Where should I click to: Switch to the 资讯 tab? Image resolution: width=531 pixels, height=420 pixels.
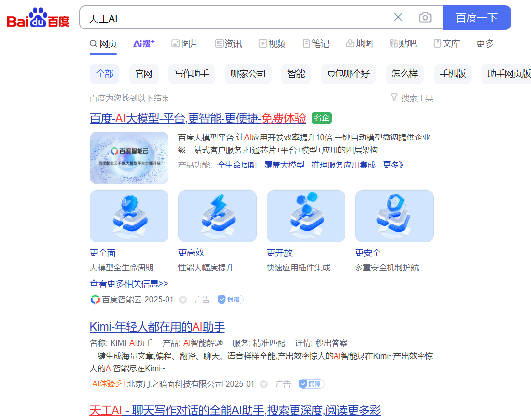coord(228,44)
